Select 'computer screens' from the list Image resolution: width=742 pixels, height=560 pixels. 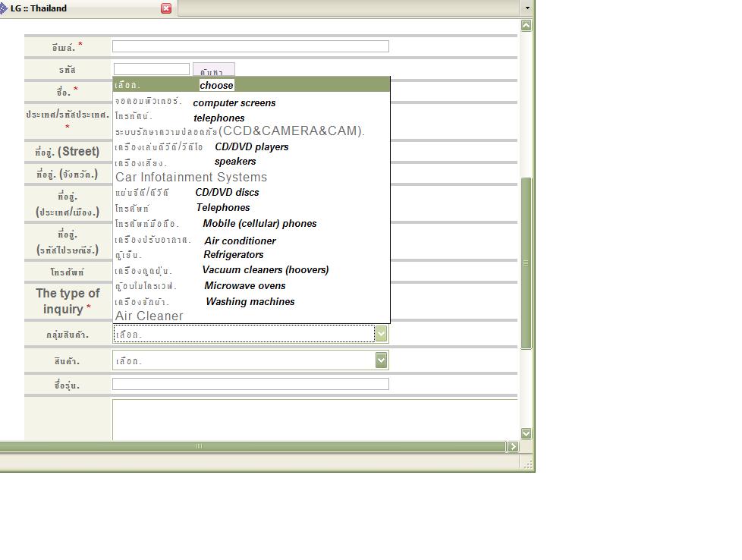pyautogui.click(x=234, y=102)
